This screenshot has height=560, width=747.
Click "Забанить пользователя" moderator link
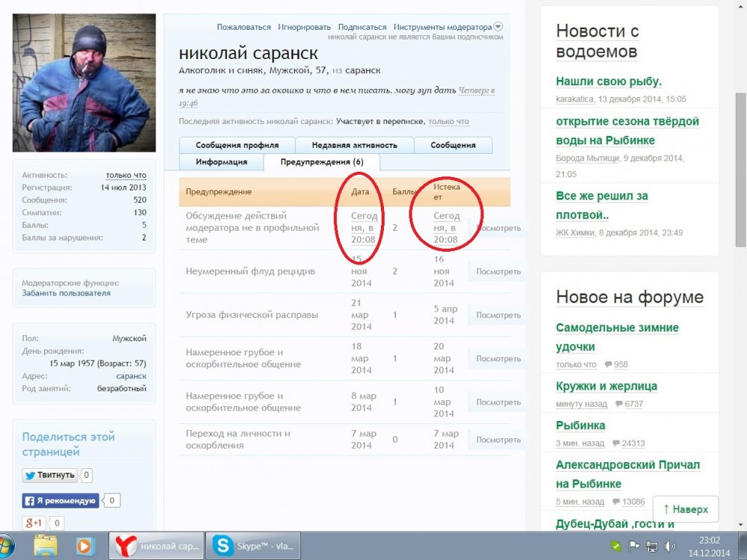(x=66, y=293)
